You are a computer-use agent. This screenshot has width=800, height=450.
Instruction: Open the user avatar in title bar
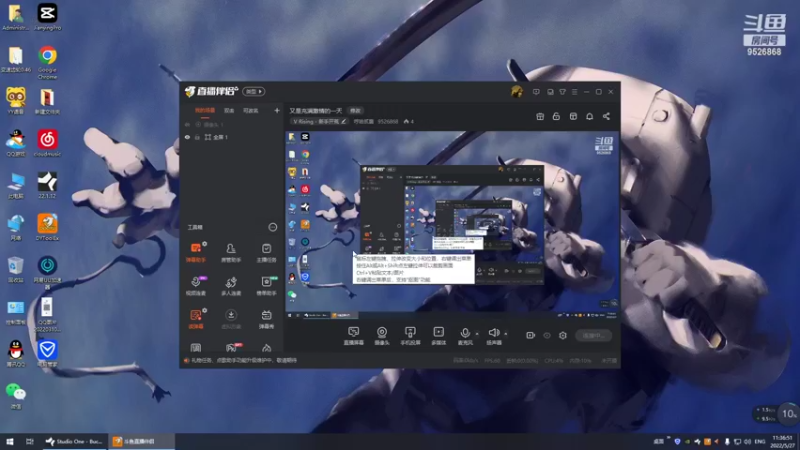tap(516, 92)
